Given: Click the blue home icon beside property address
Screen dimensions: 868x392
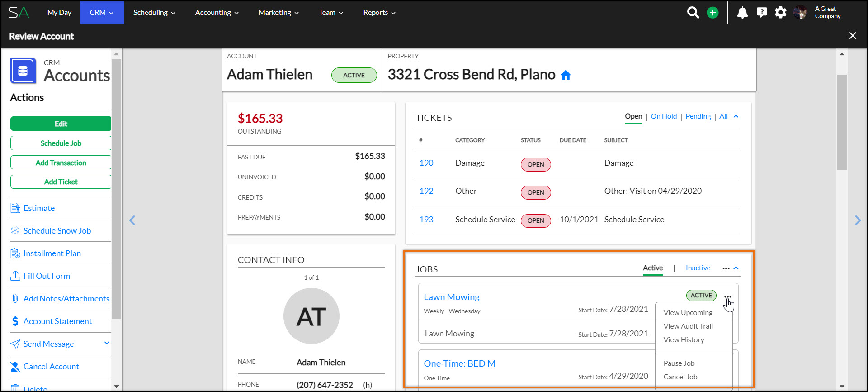Looking at the screenshot, I should pos(566,75).
